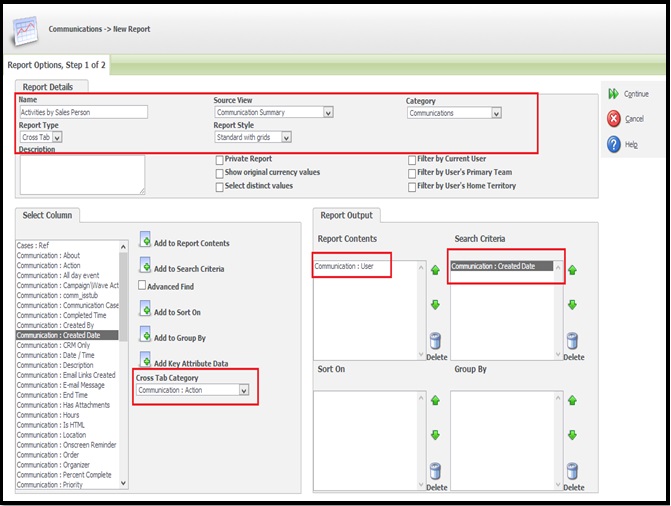The height and width of the screenshot is (506, 671).
Task: Check the Filter by Current User option
Action: click(x=411, y=159)
